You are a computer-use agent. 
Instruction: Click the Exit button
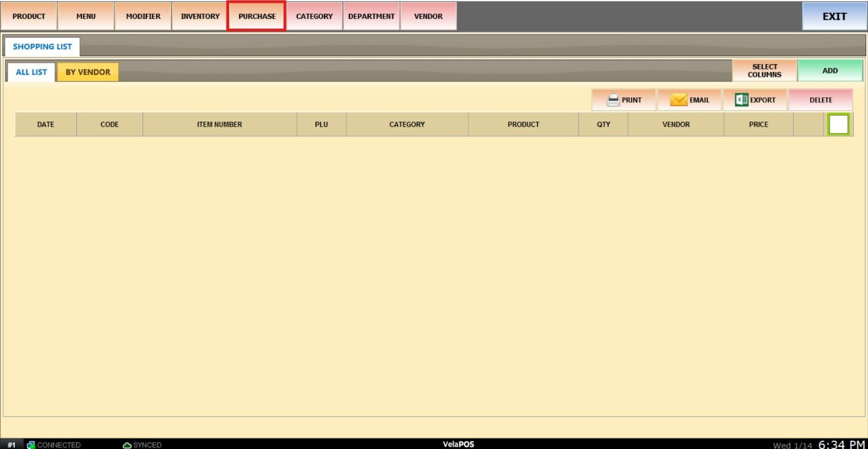[x=834, y=16]
